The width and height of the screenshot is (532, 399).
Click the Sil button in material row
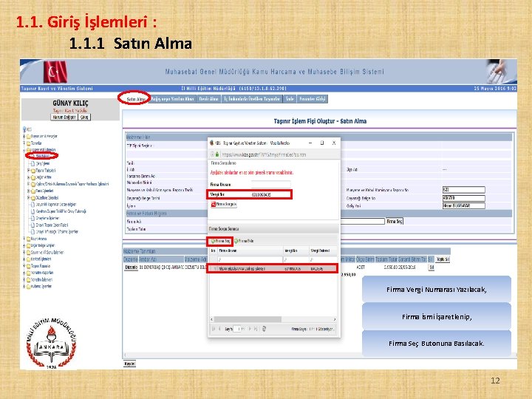click(x=432, y=267)
